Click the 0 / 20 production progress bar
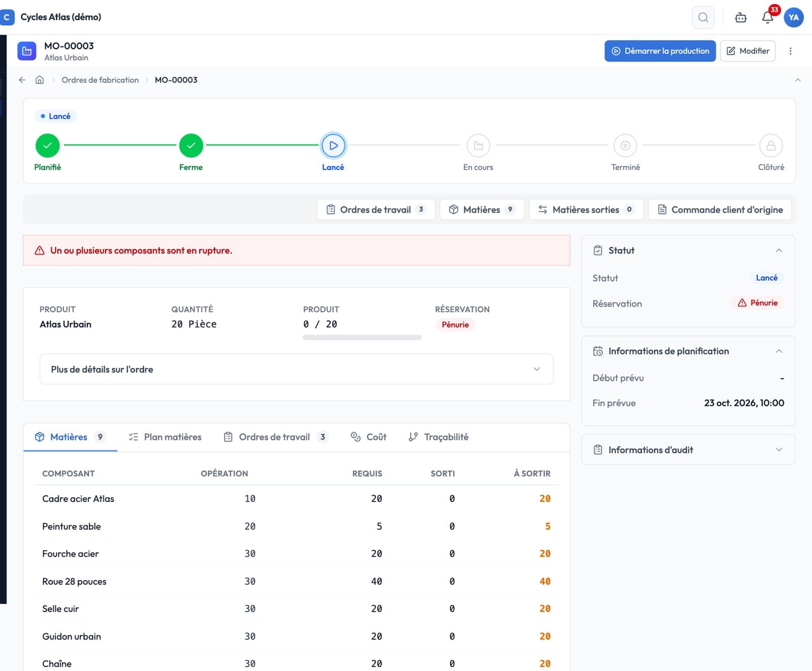This screenshot has height=671, width=812. 362,338
